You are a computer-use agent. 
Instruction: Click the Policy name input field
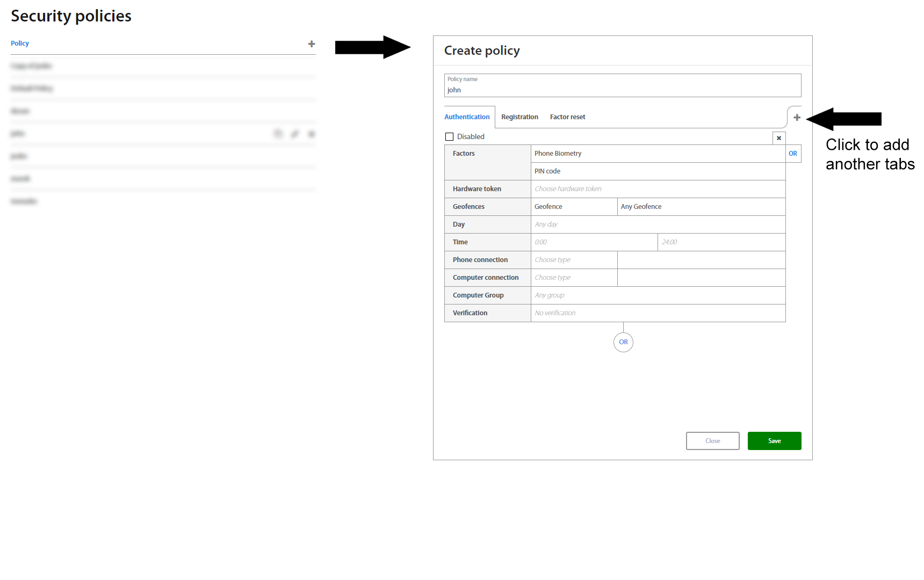pyautogui.click(x=622, y=90)
